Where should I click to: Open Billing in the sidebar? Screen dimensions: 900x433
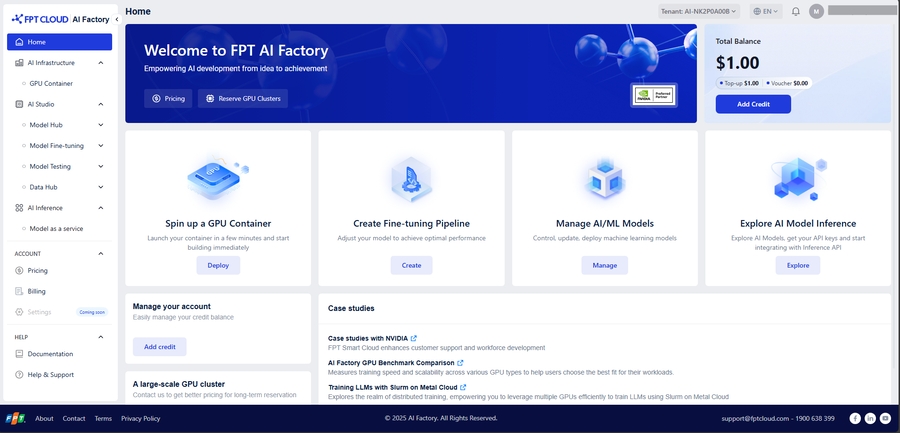(x=37, y=291)
